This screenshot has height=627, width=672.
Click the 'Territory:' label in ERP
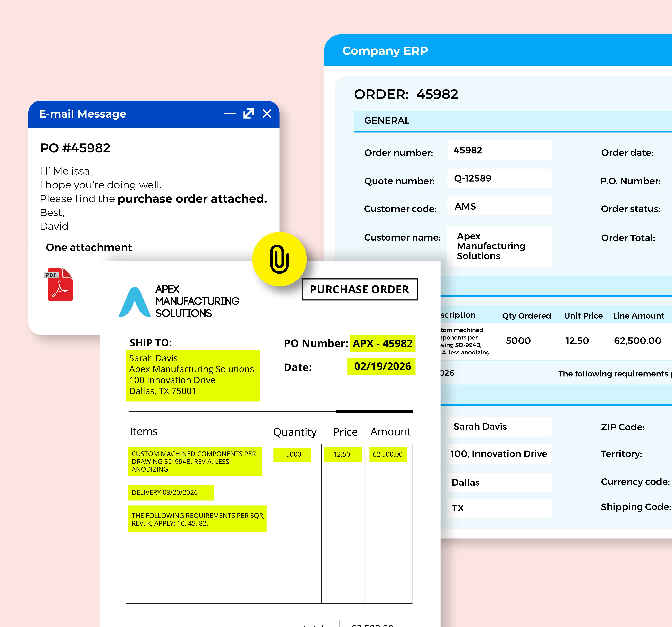[621, 454]
